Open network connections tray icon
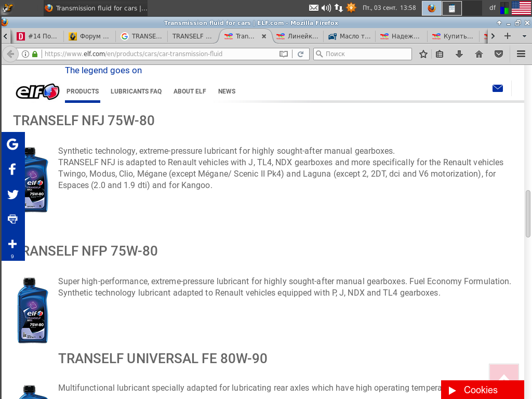The image size is (532, 399). click(x=339, y=8)
